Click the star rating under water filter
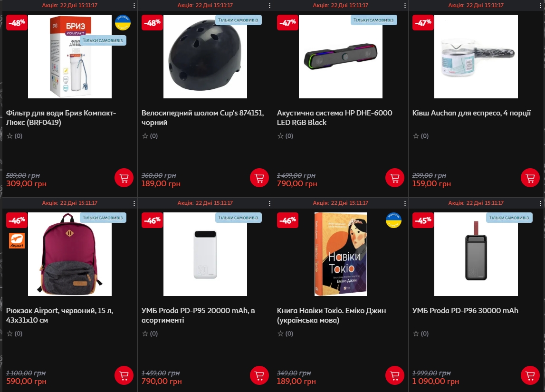 tap(14, 136)
